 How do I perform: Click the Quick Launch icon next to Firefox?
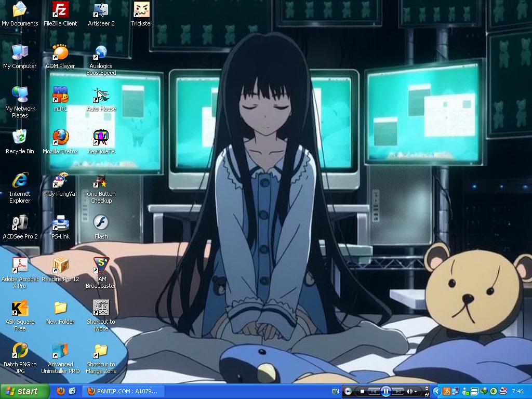click(72, 391)
